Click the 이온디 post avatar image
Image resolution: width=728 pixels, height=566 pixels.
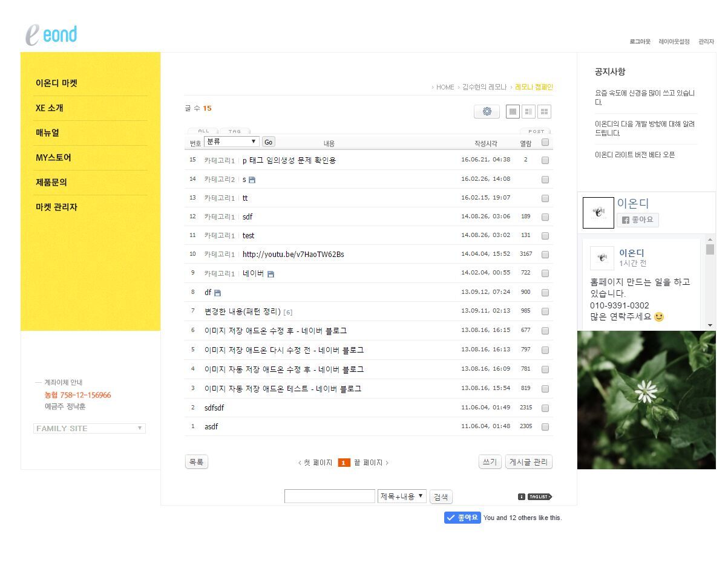(x=602, y=258)
